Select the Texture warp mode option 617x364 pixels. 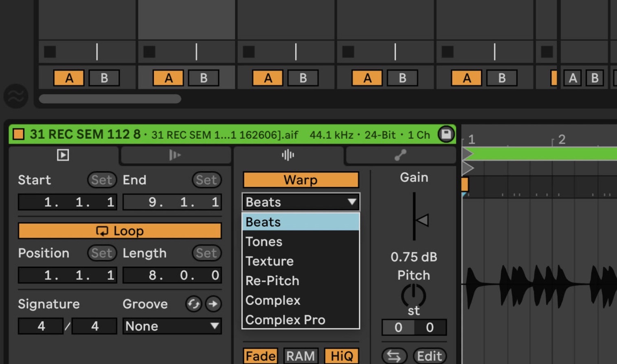tap(270, 261)
